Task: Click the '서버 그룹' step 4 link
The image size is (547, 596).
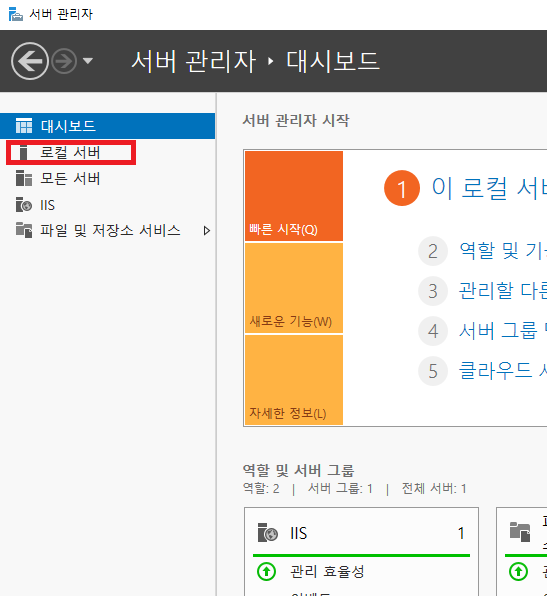Action: pos(503,331)
